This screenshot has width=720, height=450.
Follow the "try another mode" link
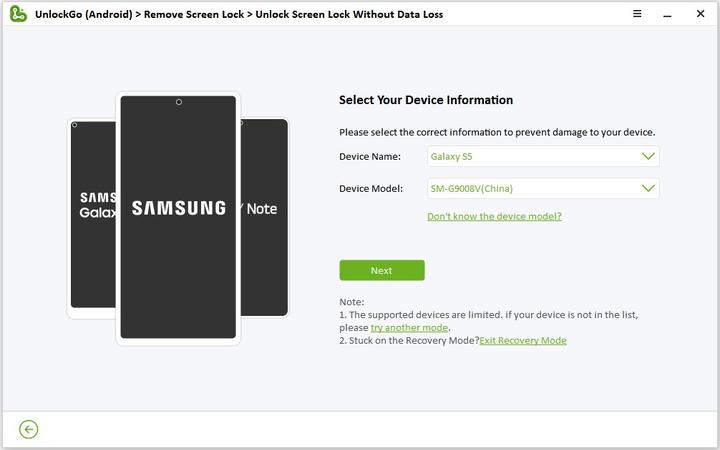[x=409, y=328]
